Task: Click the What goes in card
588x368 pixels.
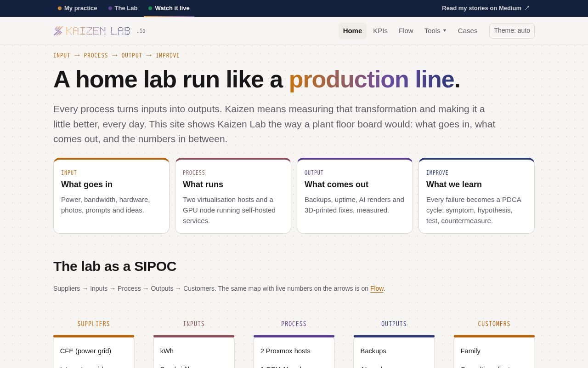Action: click(111, 196)
